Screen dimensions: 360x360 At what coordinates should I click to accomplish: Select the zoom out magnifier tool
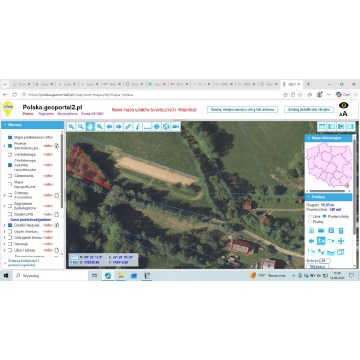pyautogui.click(x=80, y=127)
